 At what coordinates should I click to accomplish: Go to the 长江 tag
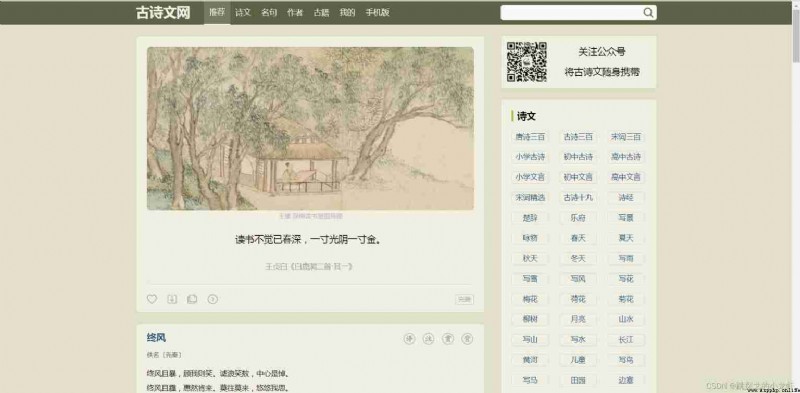click(x=626, y=339)
